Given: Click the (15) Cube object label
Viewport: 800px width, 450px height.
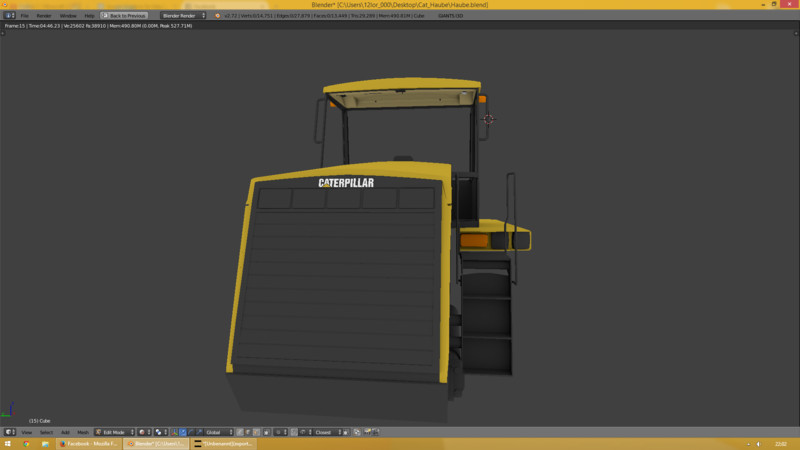Looking at the screenshot, I should point(39,421).
